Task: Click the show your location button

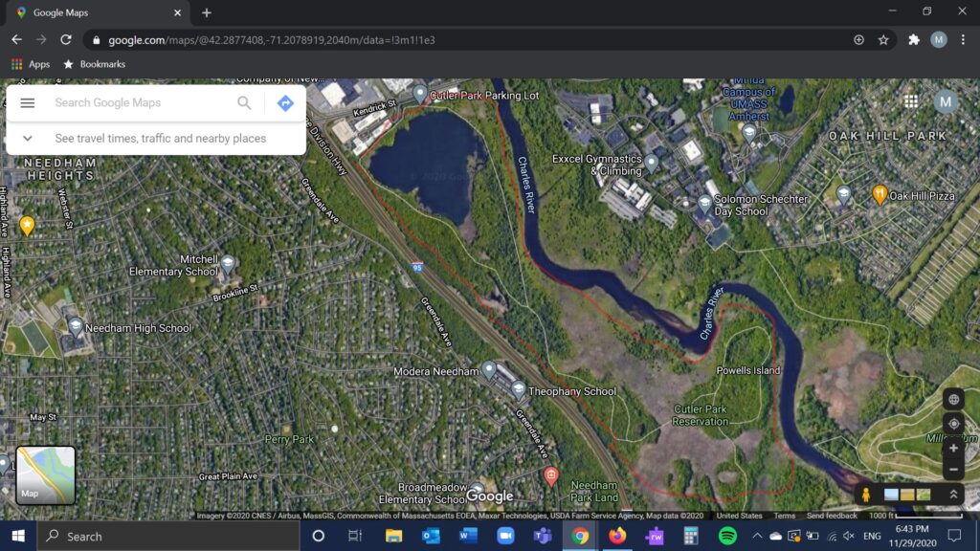Action: pos(953,424)
